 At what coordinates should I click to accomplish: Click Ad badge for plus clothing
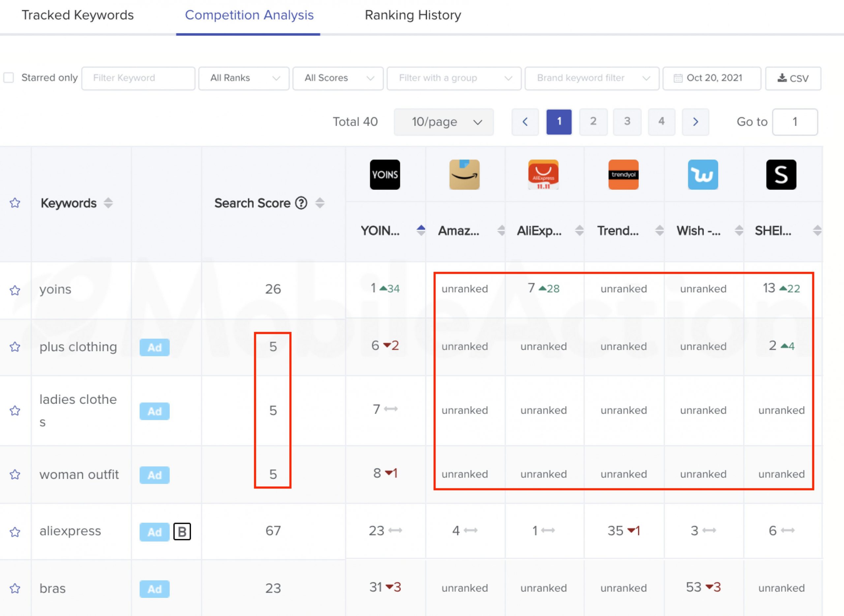(154, 347)
